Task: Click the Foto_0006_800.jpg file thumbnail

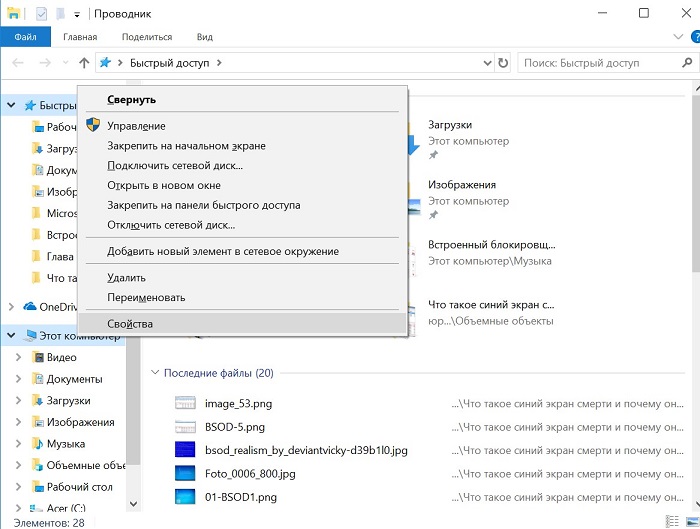Action: pos(185,473)
